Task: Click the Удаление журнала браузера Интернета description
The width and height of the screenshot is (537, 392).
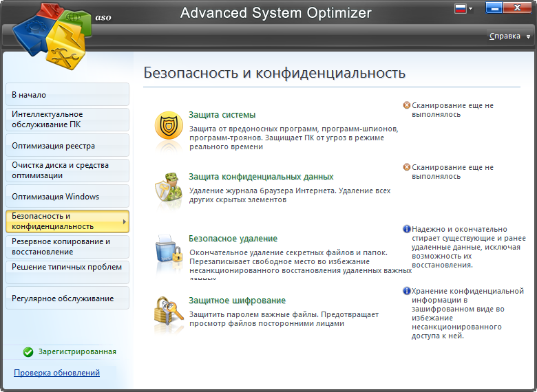Action: [x=290, y=195]
